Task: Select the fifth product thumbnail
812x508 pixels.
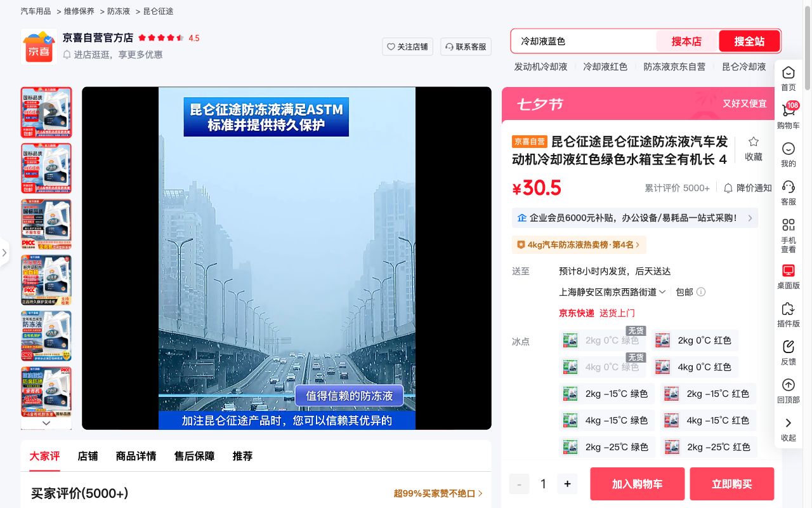Action: point(46,336)
